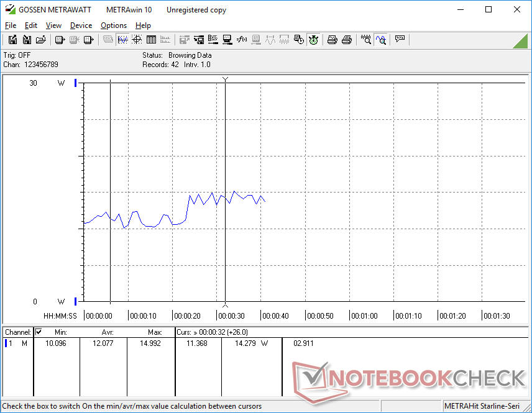Open the Edit menu

(x=31, y=25)
